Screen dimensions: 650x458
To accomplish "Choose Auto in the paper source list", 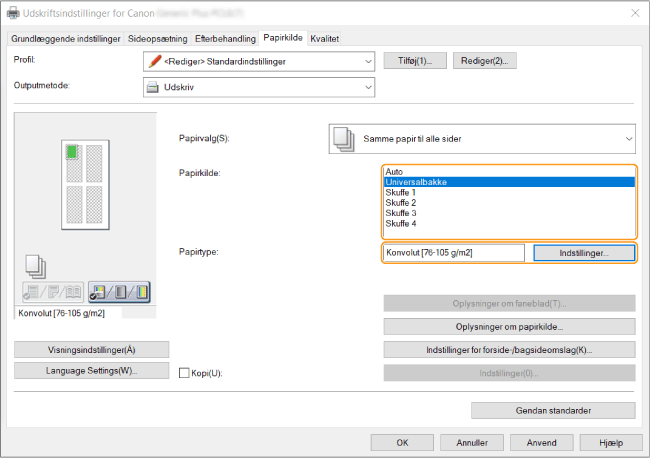I will [x=394, y=172].
